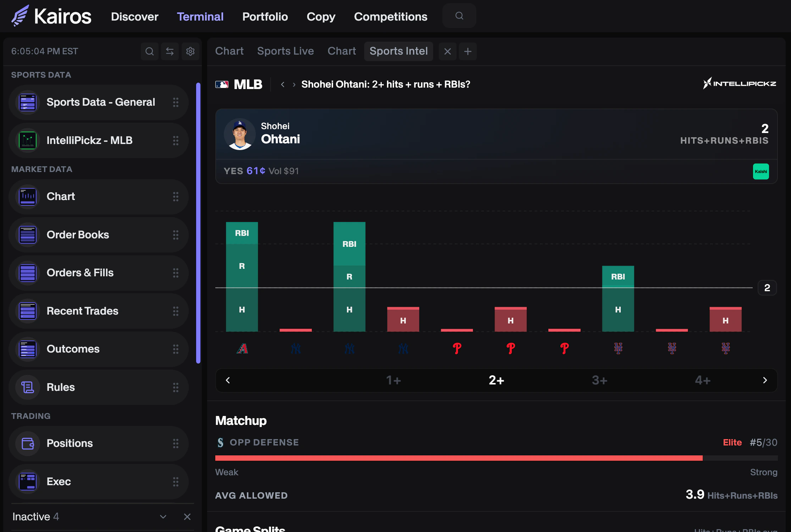
Task: Open Competitions
Action: [391, 16]
